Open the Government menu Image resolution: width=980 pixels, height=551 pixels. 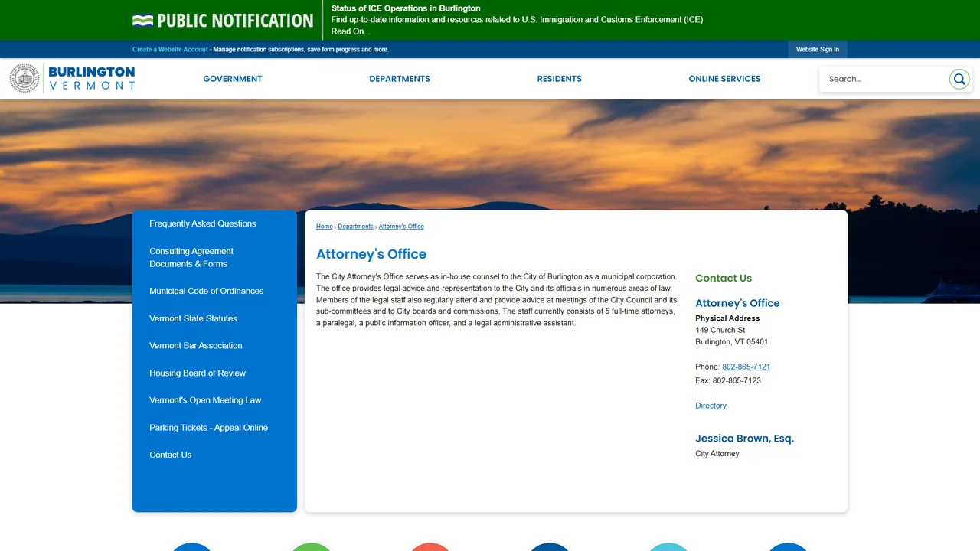(x=233, y=79)
